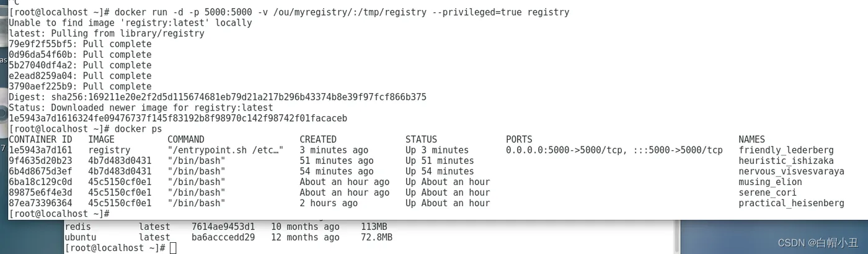Click the "/entrypoint.sh /etc…" command entry
The height and width of the screenshot is (254, 868).
click(x=226, y=150)
